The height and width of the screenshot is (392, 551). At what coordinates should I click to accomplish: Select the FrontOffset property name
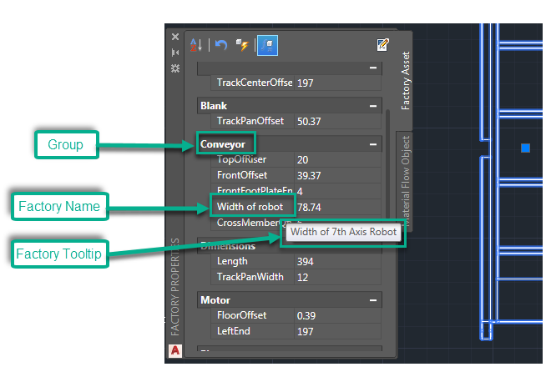(x=242, y=175)
